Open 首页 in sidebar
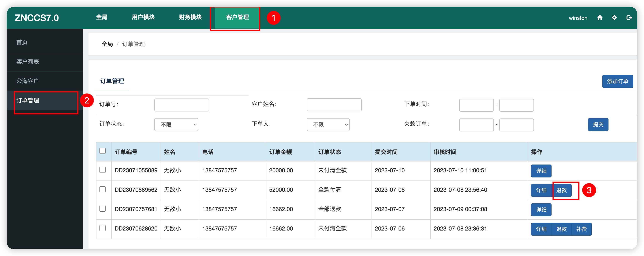 pos(45,42)
